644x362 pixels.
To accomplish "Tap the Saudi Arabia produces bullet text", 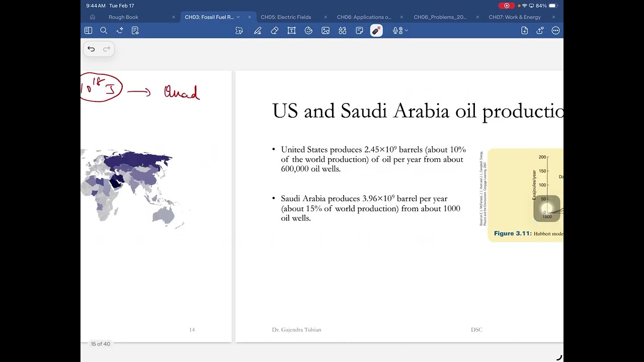I will click(371, 208).
